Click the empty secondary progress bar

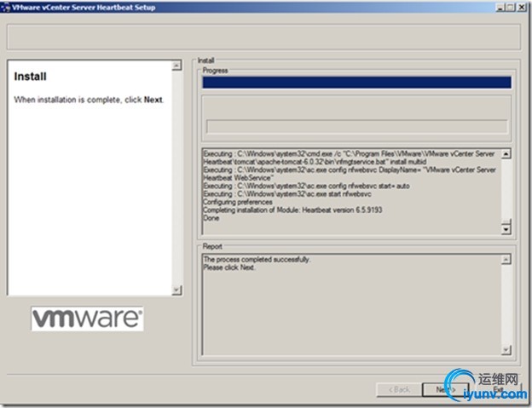(x=357, y=127)
